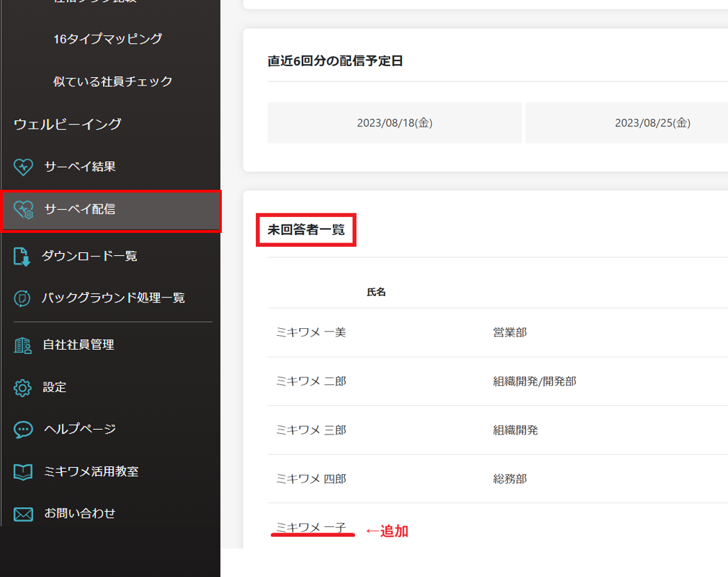Click the バックグラウンド処理一覧 refresh icon
This screenshot has width=728, height=577.
click(22, 298)
